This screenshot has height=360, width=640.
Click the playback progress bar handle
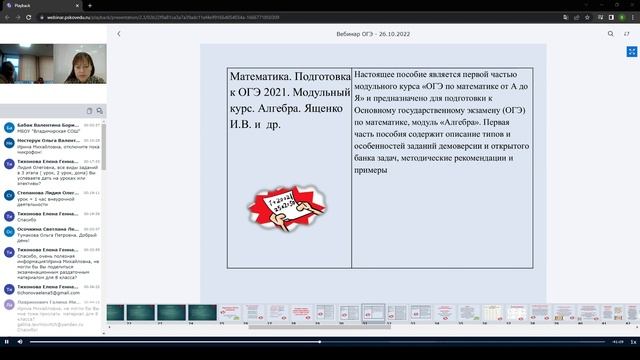(320, 342)
